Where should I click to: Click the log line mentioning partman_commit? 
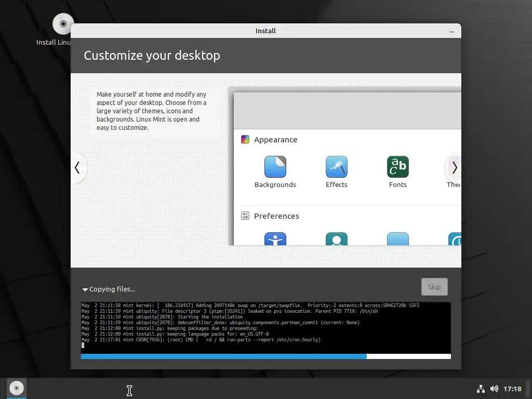(220, 322)
